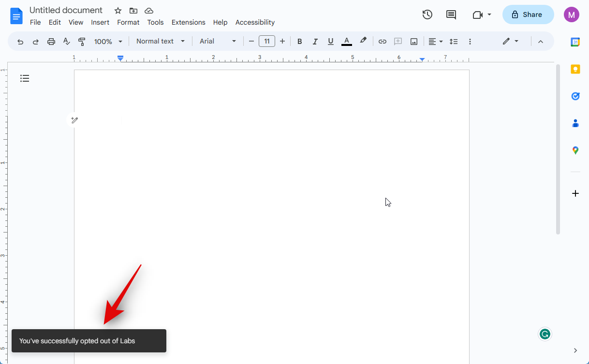
Task: Toggle bold formatting
Action: 300,42
